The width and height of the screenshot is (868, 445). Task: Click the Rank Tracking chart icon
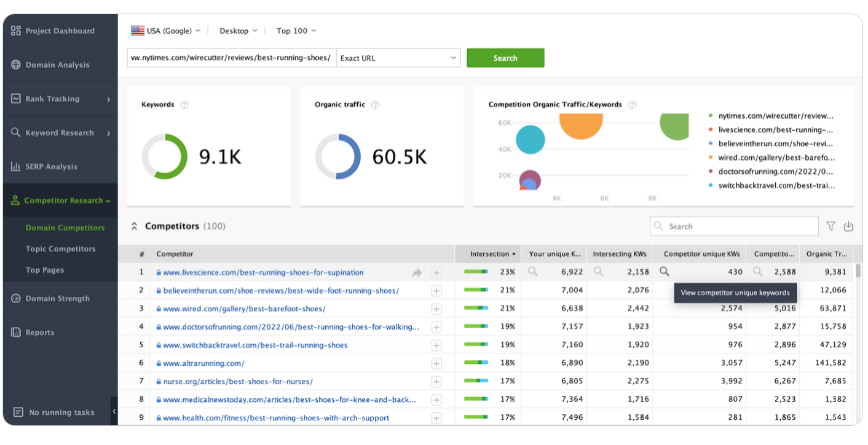(x=16, y=98)
